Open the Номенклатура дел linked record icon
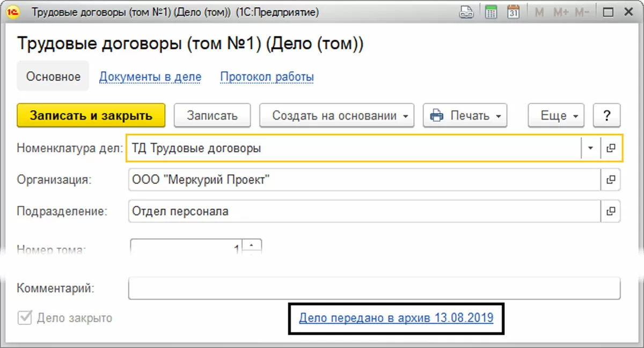Image resolution: width=644 pixels, height=348 pixels. 610,149
